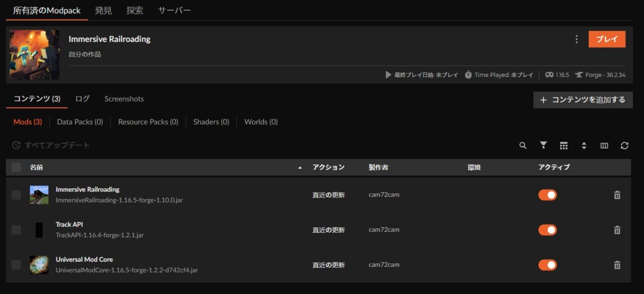Image resolution: width=644 pixels, height=294 pixels.
Task: Check the Universal Mod Core row checkbox
Action: [x=16, y=265]
